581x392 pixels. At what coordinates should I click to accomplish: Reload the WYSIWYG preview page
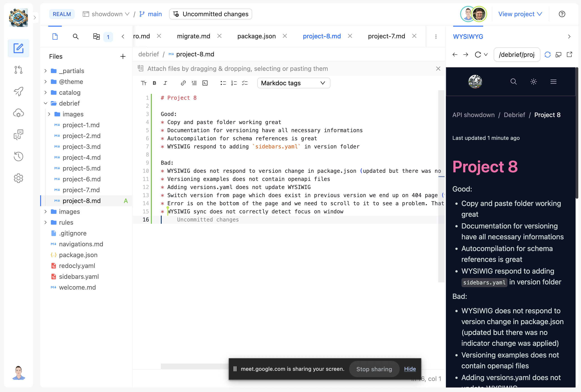pos(478,55)
